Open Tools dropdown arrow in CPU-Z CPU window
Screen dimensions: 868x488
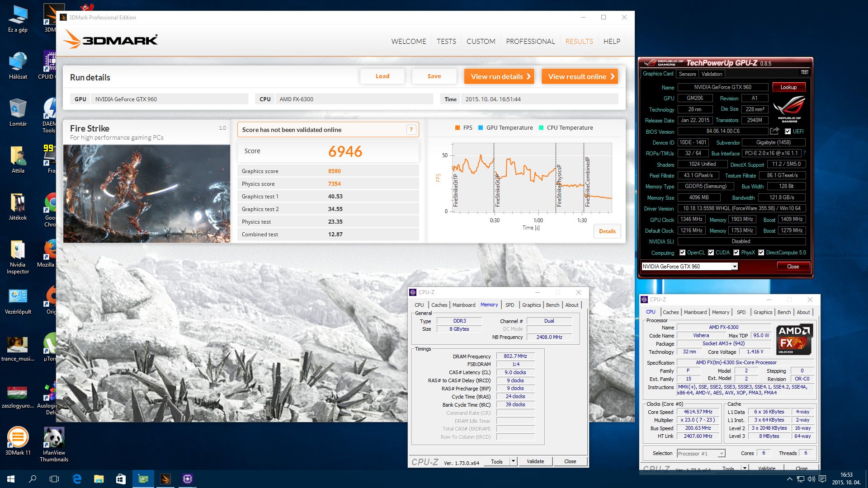(745, 468)
